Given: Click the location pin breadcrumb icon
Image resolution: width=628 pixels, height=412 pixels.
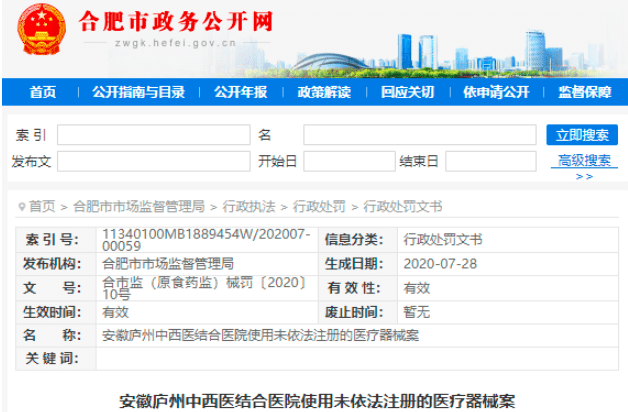Looking at the screenshot, I should click(20, 207).
